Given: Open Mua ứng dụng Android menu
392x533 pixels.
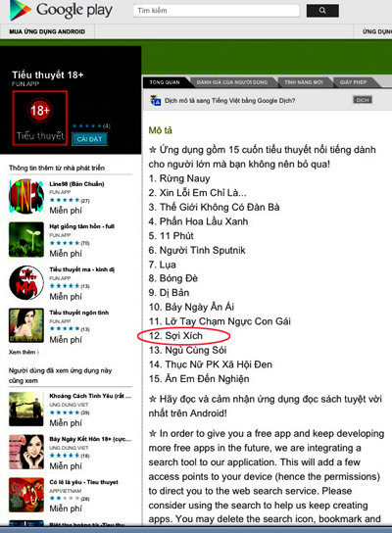Looking at the screenshot, I should [x=47, y=31].
